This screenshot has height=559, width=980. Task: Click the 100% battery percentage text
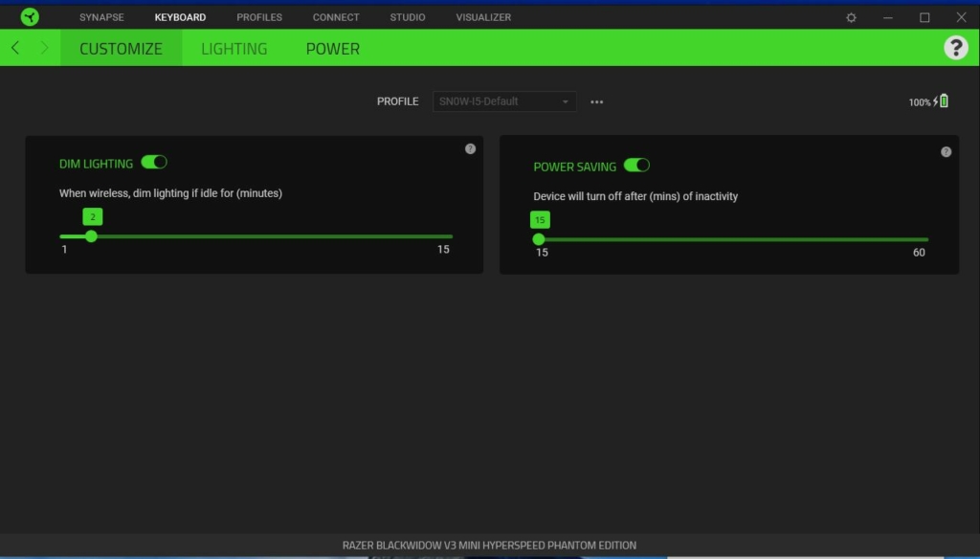click(x=920, y=102)
